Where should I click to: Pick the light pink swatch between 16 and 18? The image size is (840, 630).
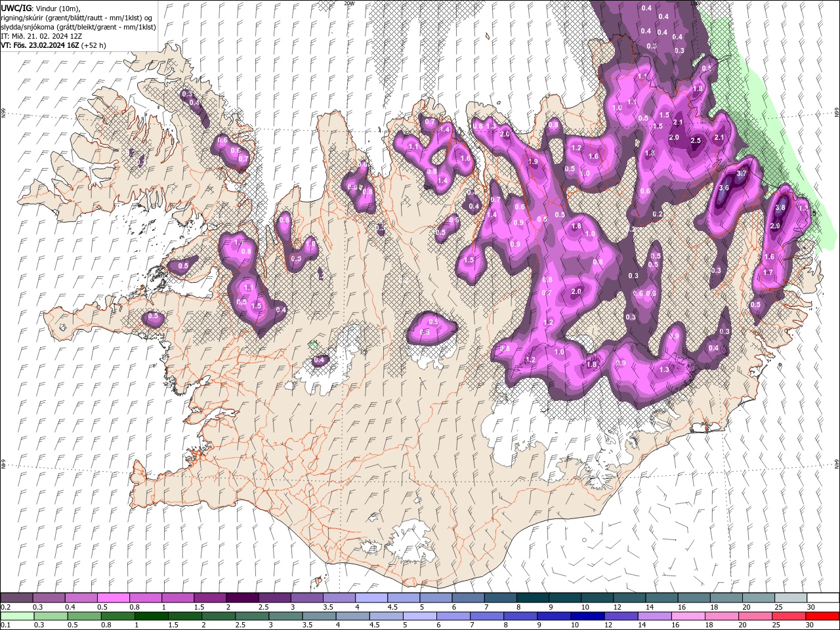688,616
